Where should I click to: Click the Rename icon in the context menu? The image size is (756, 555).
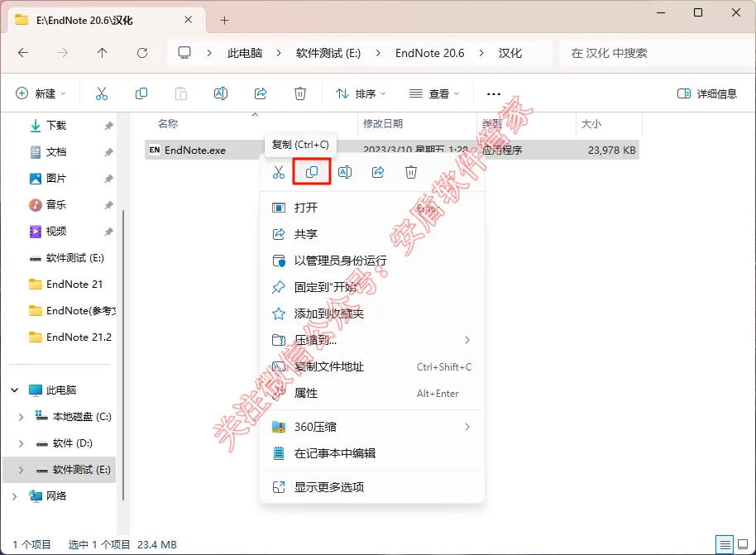(x=345, y=172)
